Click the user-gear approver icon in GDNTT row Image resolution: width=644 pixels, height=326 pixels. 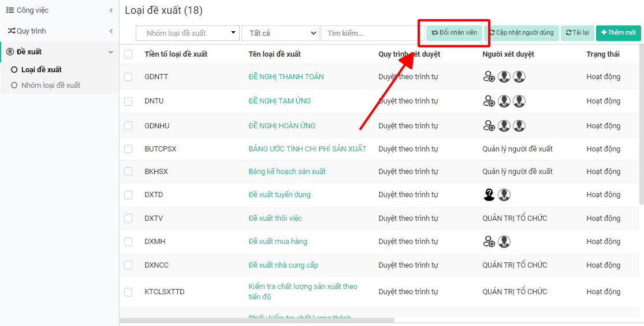(489, 77)
